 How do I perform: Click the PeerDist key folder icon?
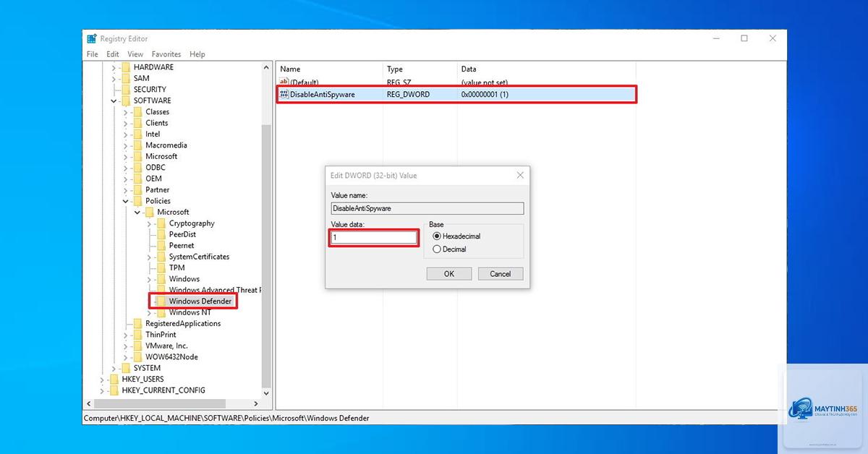[161, 234]
